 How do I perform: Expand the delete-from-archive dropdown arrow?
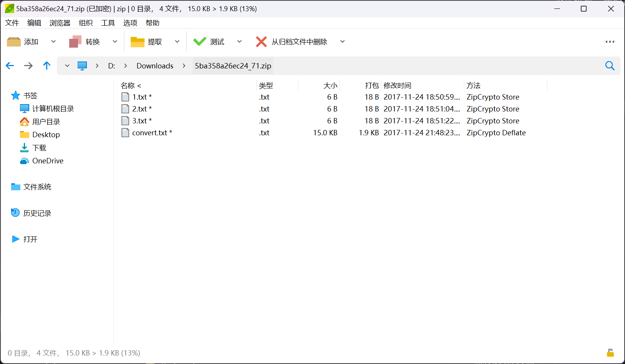pyautogui.click(x=342, y=42)
